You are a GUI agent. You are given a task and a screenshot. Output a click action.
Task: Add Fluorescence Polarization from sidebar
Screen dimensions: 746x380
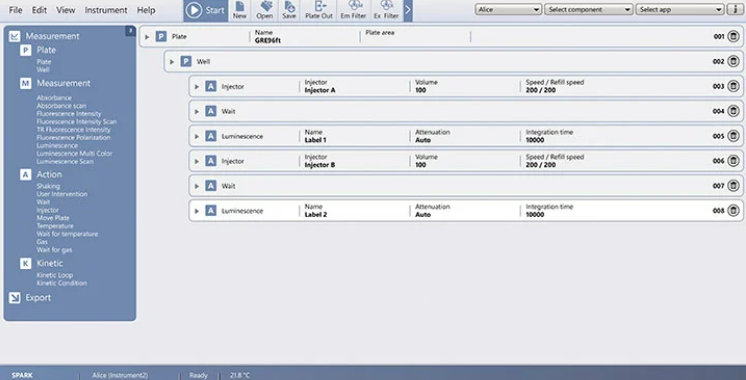point(73,137)
